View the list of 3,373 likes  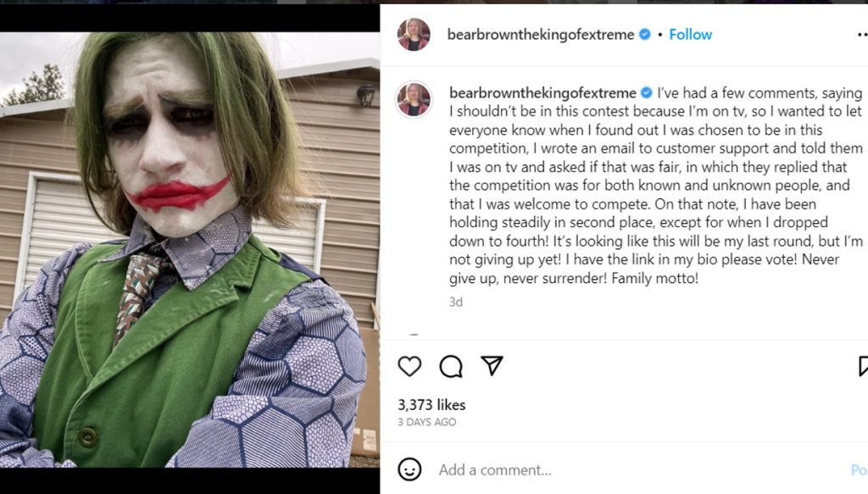pyautogui.click(x=431, y=405)
